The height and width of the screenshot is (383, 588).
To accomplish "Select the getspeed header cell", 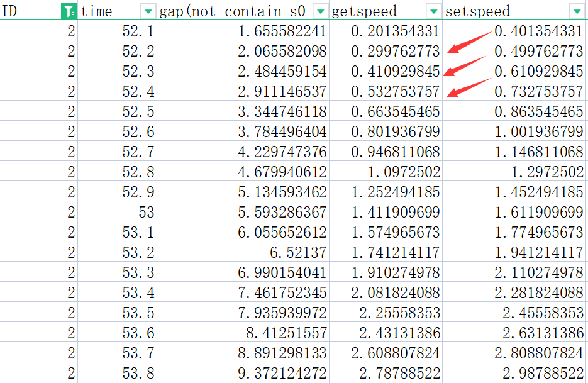I will click(386, 11).
